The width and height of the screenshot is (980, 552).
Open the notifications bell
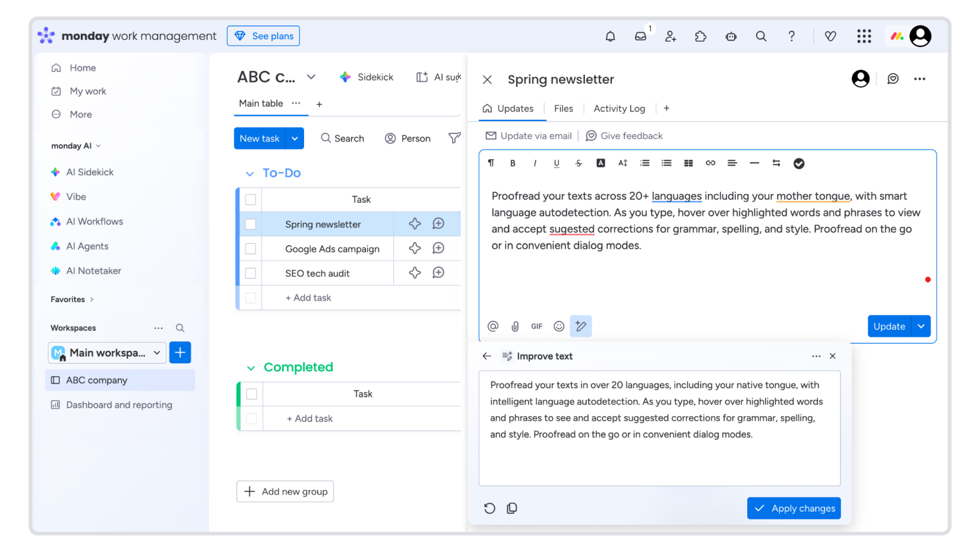click(x=610, y=36)
